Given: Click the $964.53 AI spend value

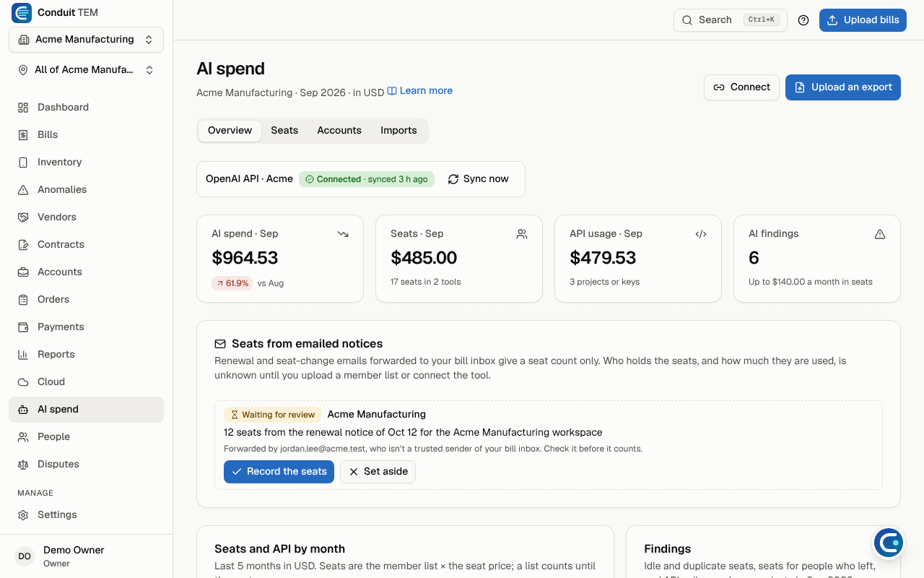Looking at the screenshot, I should tap(245, 258).
